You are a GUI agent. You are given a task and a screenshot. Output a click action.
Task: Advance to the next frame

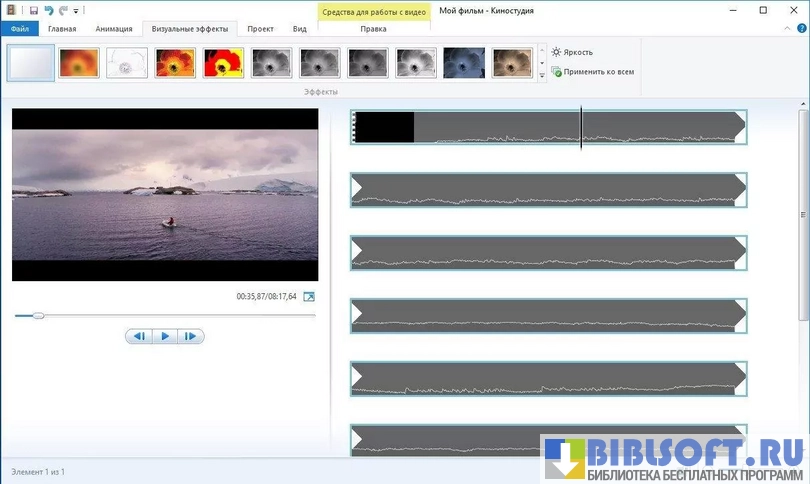(x=190, y=336)
